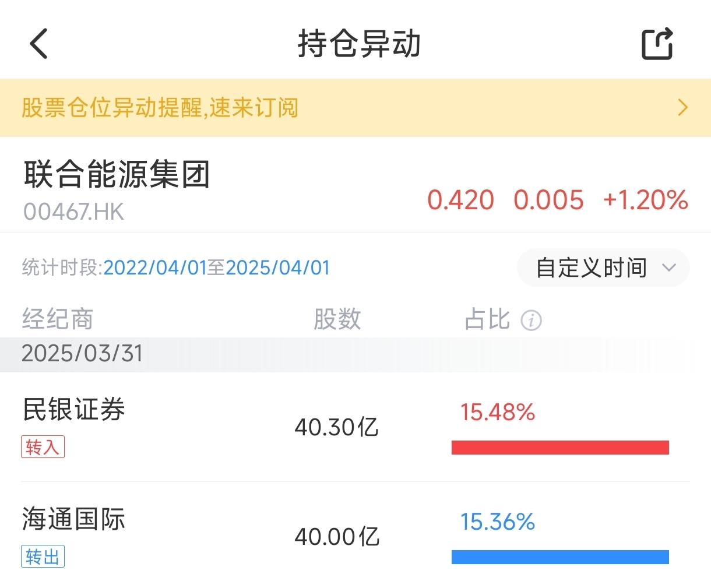Tap the back arrow icon
The image size is (711, 588).
[38, 44]
